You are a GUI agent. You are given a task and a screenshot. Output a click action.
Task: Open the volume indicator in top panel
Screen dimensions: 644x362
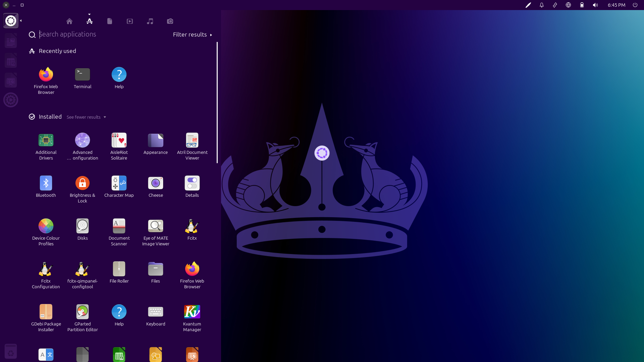[x=595, y=5]
